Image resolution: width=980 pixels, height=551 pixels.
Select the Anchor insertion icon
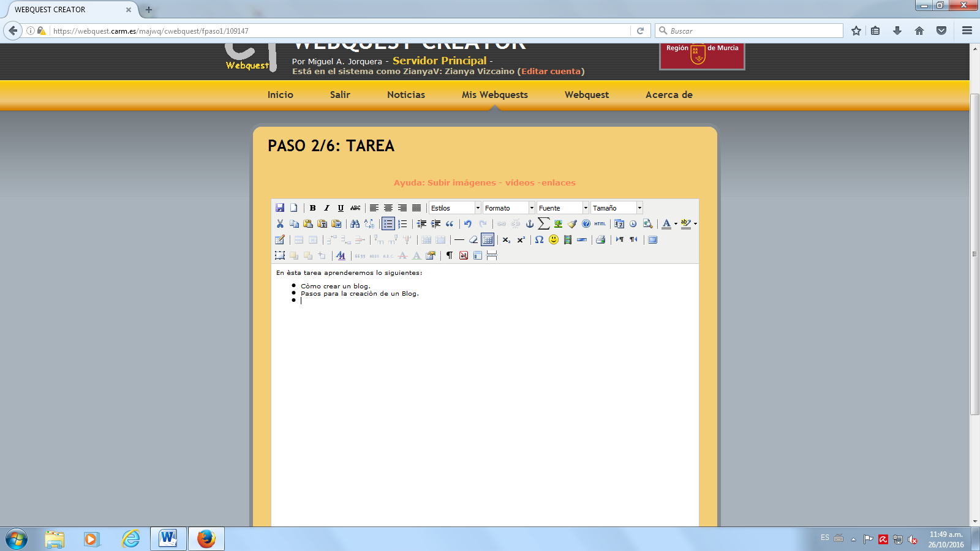click(x=530, y=223)
